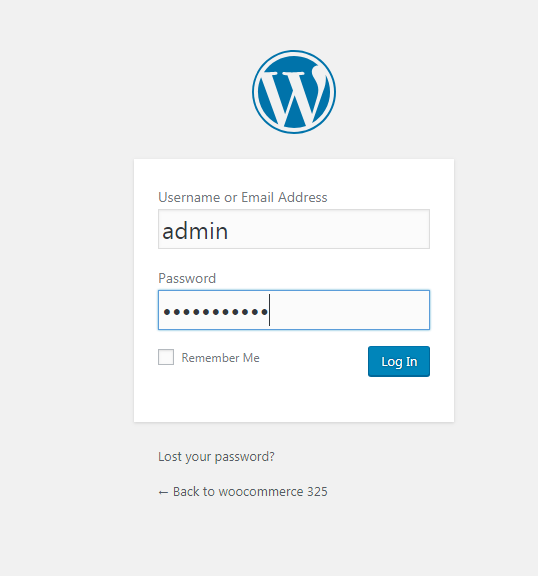This screenshot has width=538, height=576.
Task: Click the Password label above the field
Action: pos(187,278)
